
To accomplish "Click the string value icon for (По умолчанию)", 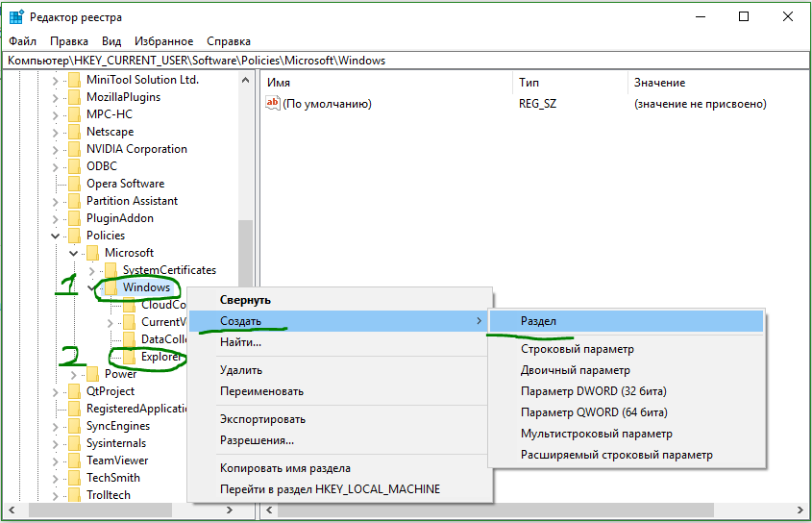I will tap(273, 104).
